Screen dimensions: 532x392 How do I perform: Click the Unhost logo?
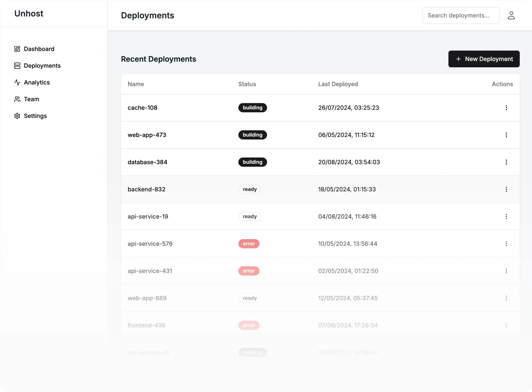click(x=29, y=14)
